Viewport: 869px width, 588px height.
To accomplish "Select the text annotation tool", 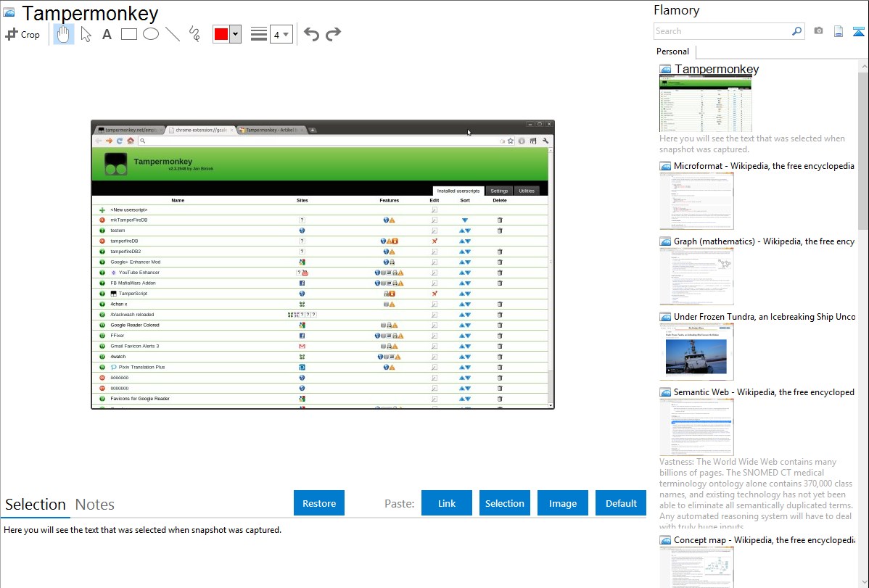I will coord(107,34).
